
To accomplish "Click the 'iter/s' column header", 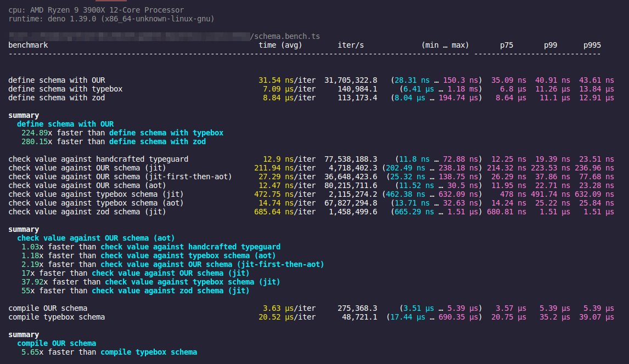I will pyautogui.click(x=351, y=46).
